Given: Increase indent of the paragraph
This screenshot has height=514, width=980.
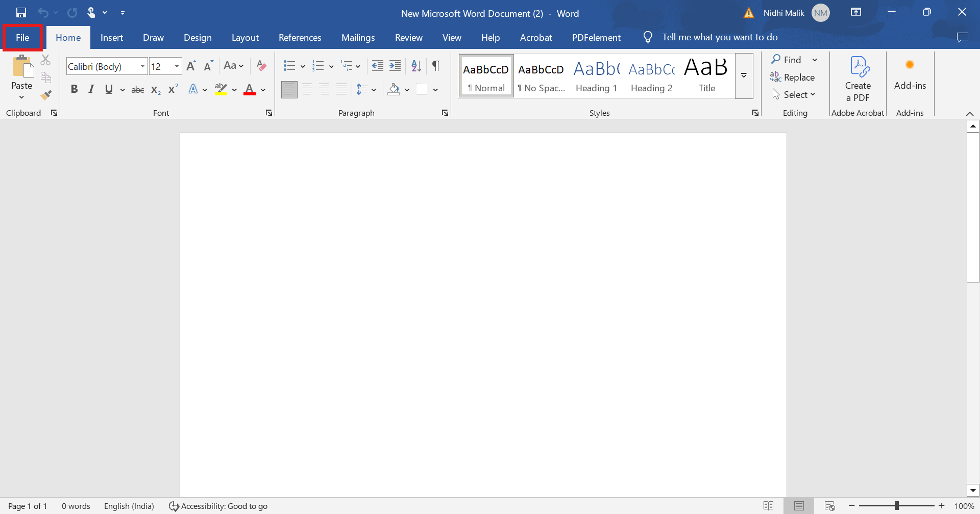Looking at the screenshot, I should (395, 66).
